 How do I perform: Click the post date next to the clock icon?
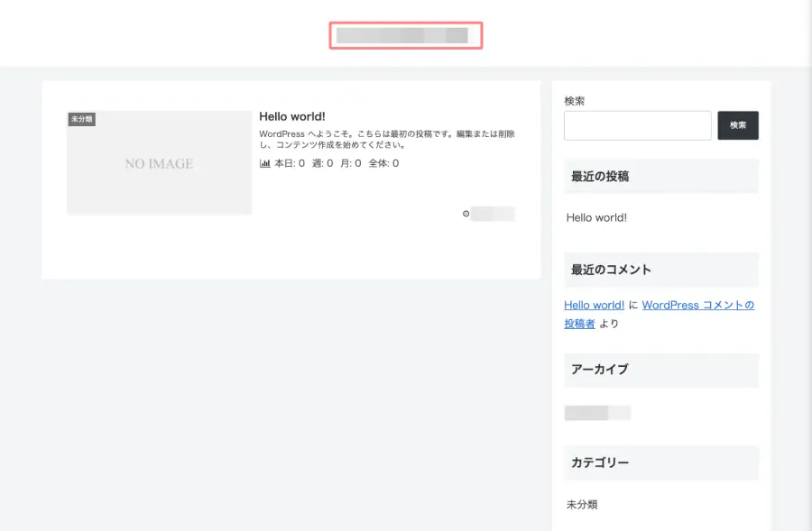click(x=493, y=213)
